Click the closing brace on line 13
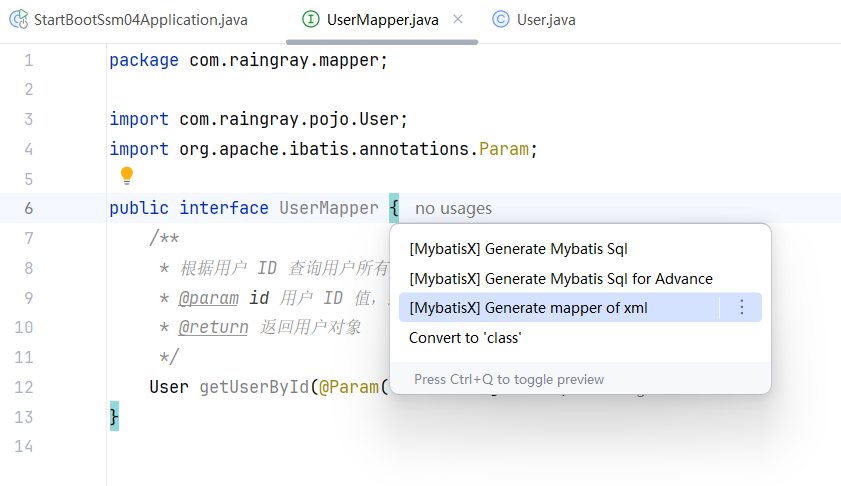841x486 pixels. pos(114,416)
